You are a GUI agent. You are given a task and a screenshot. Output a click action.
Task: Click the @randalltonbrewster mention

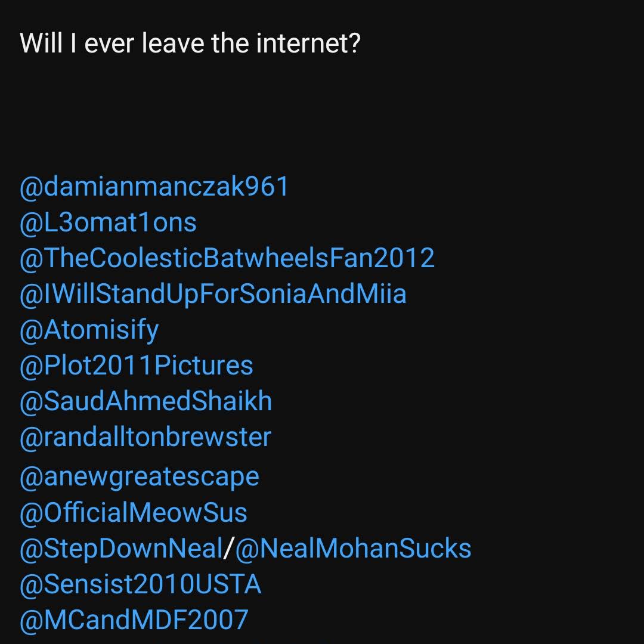tap(145, 437)
